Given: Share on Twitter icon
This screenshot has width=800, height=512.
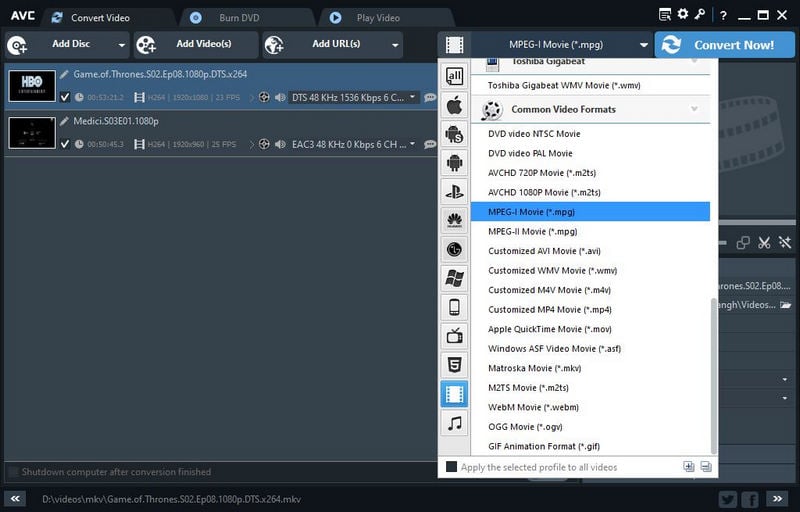Looking at the screenshot, I should coord(728,499).
